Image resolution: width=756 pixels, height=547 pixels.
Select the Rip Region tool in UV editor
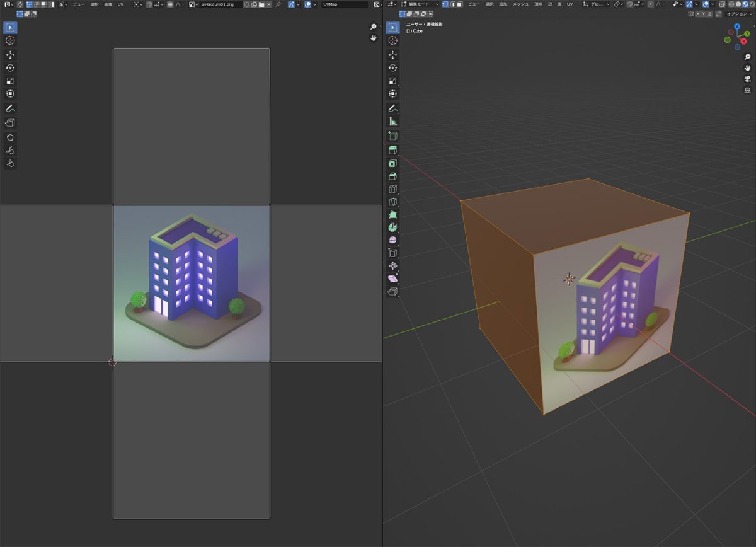pos(10,123)
